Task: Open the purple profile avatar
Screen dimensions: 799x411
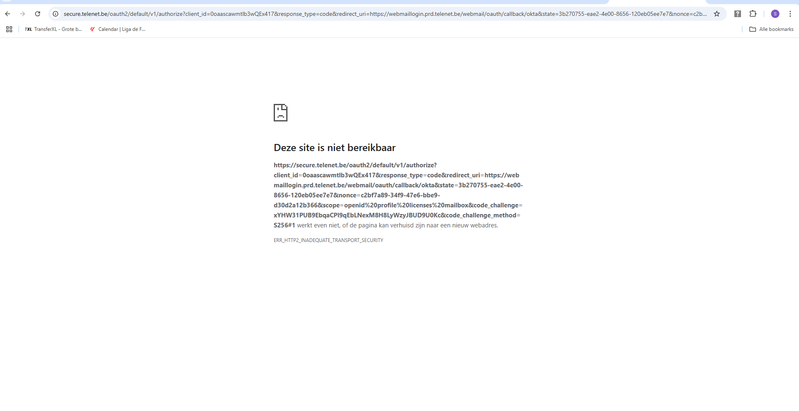Action: click(775, 14)
